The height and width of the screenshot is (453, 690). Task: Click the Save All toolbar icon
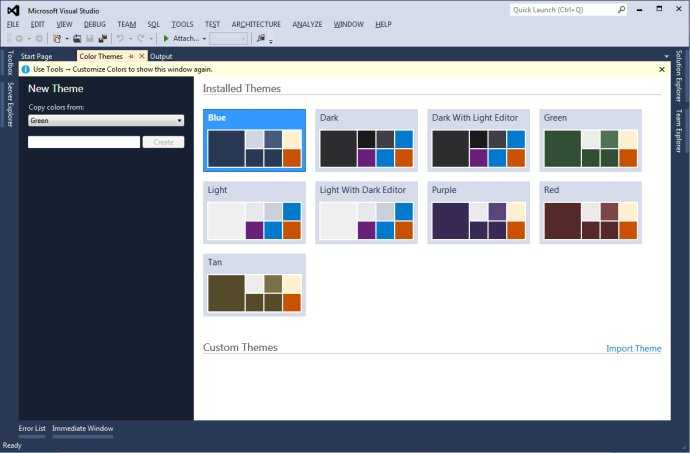103,39
